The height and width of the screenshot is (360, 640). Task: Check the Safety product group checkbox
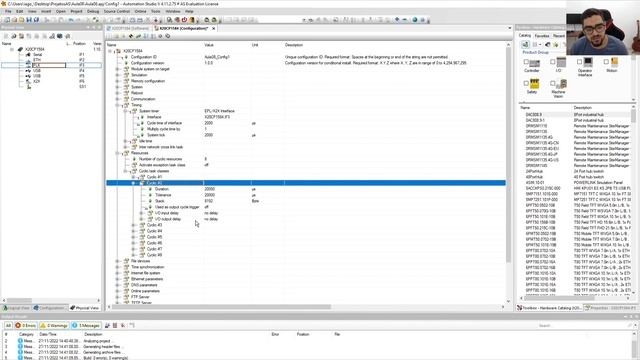526,83
